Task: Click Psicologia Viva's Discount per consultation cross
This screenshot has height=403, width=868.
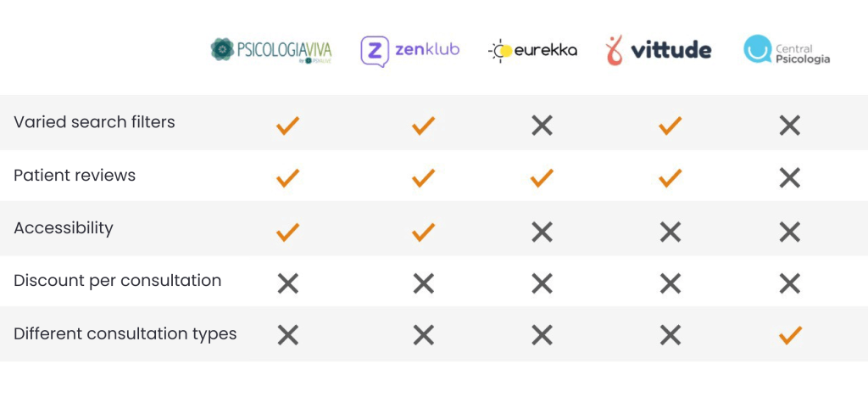Action: [288, 283]
